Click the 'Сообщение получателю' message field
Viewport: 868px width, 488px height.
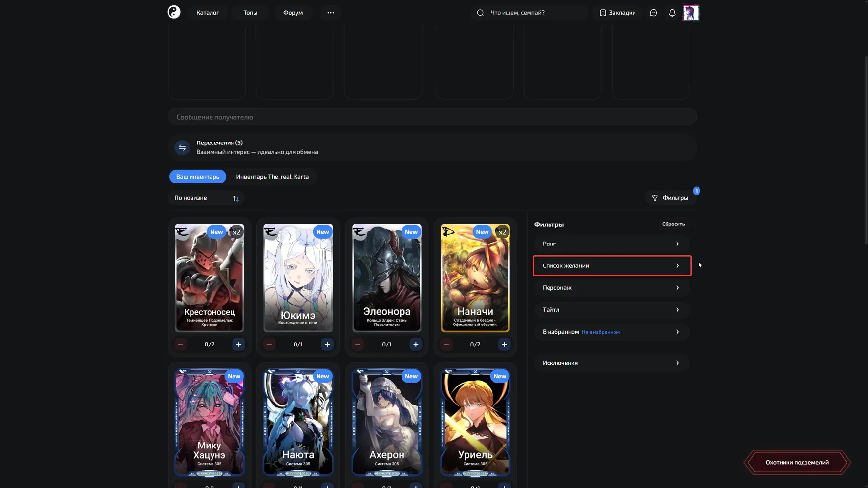tap(432, 117)
